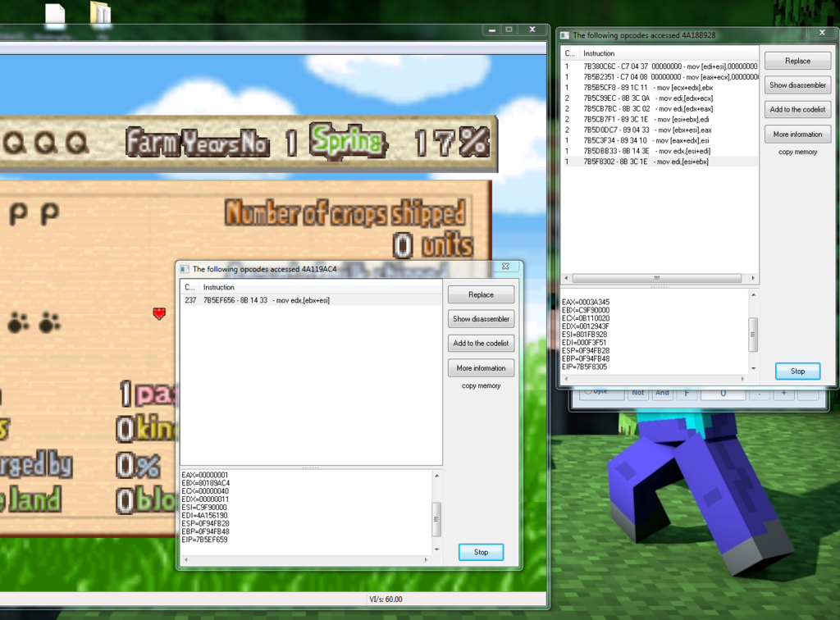Click the EDX=00000011 register line
Image resolution: width=840 pixels, height=620 pixels.
[x=205, y=499]
